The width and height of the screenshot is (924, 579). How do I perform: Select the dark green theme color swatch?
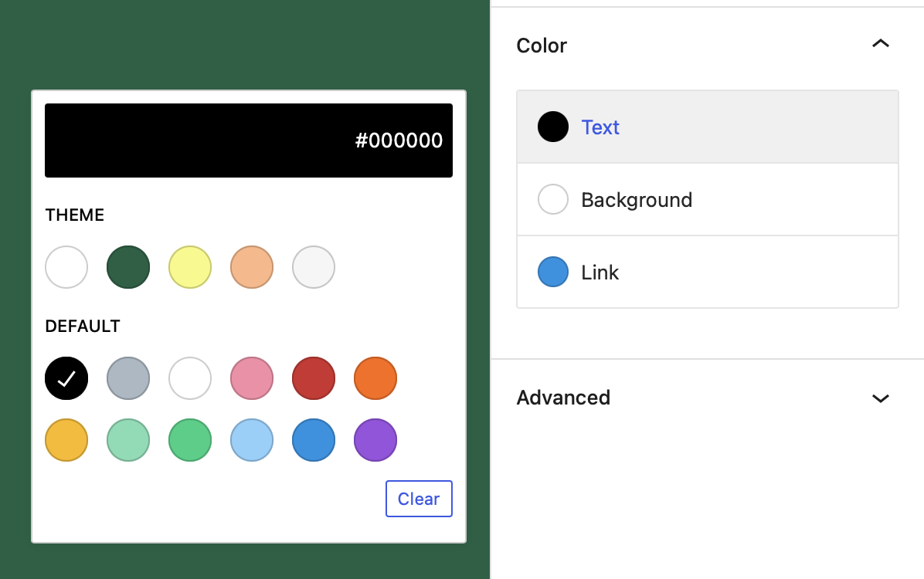[x=128, y=267]
